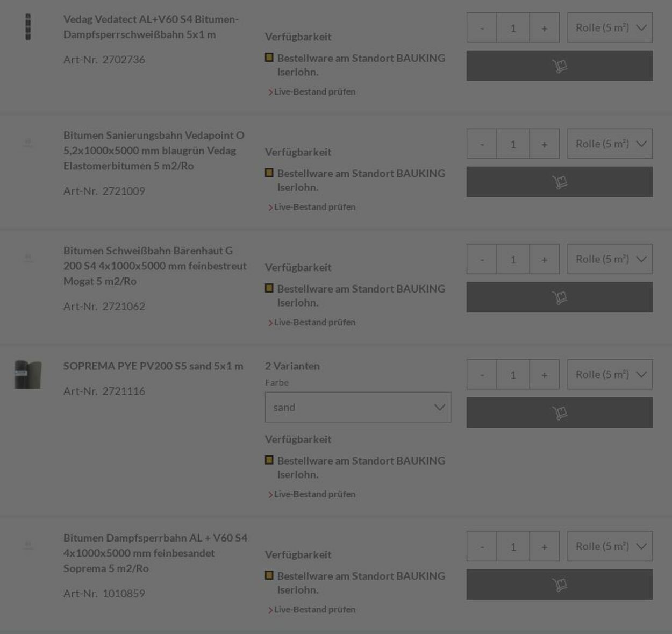Decrease quantity for Vedapoint O 2721009
This screenshot has height=634, width=672.
(x=482, y=144)
